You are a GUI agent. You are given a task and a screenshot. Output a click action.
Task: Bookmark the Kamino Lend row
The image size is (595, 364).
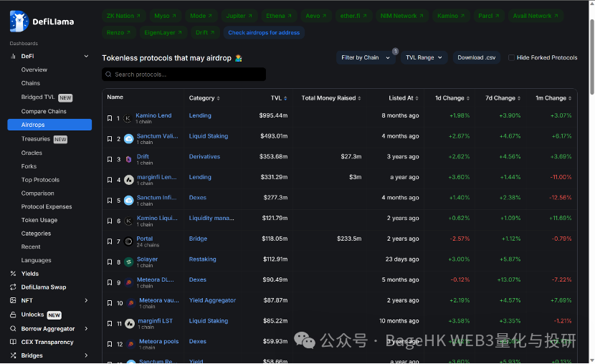[109, 118]
